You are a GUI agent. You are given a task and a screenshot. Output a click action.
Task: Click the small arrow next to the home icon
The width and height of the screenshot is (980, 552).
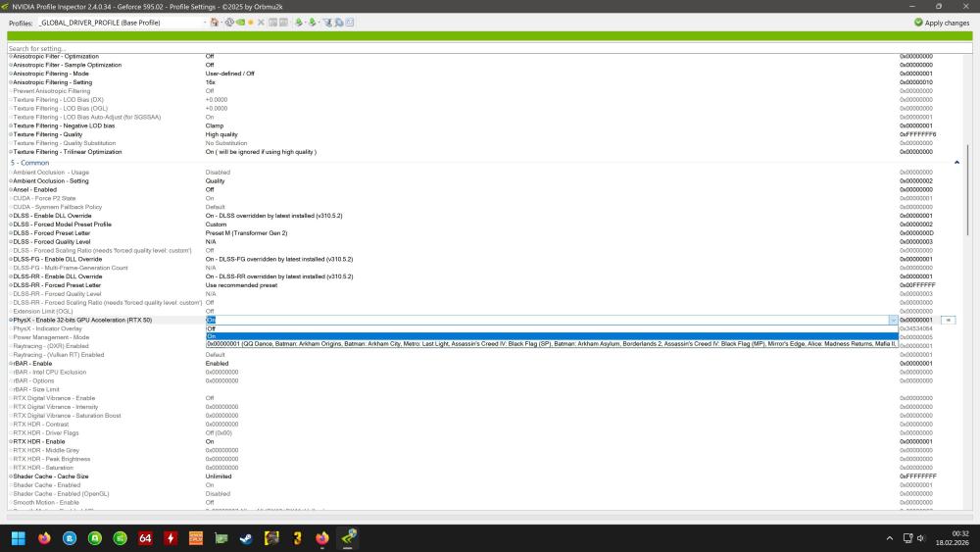(x=221, y=23)
